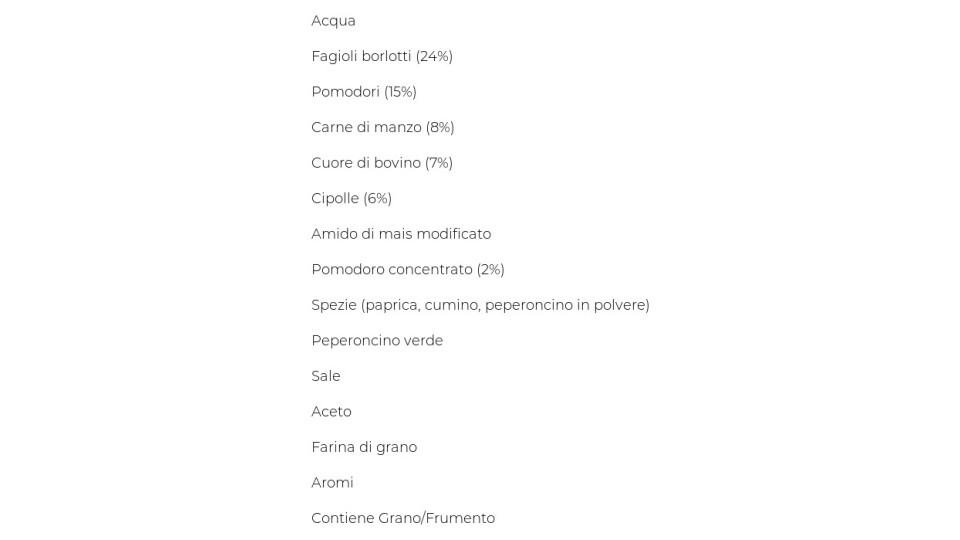Select the Aromi ingredient text

(332, 482)
